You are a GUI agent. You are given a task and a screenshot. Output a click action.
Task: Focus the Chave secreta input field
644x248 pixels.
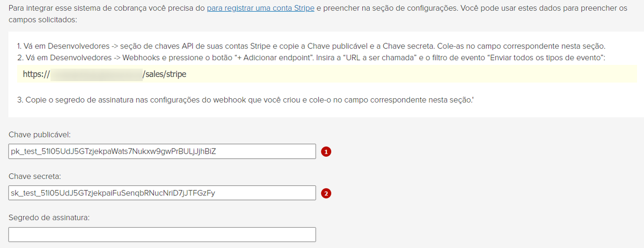click(x=162, y=193)
